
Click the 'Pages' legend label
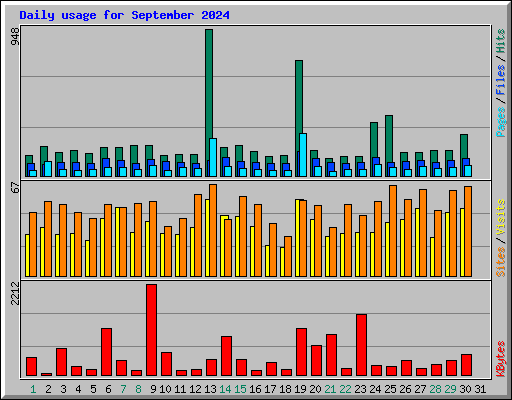pyautogui.click(x=500, y=122)
